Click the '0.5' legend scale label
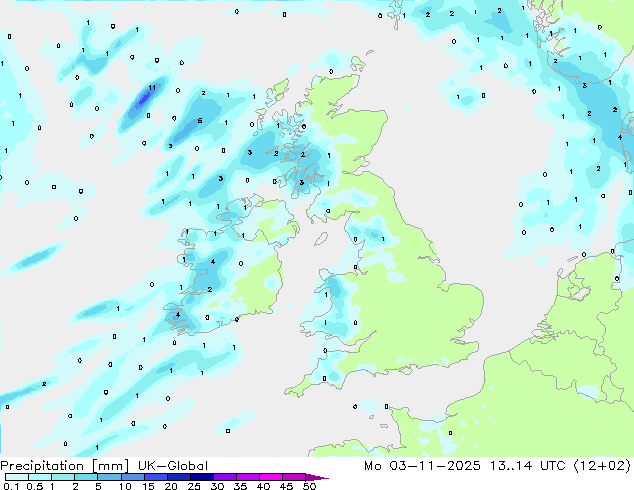The image size is (634, 490). [35, 486]
